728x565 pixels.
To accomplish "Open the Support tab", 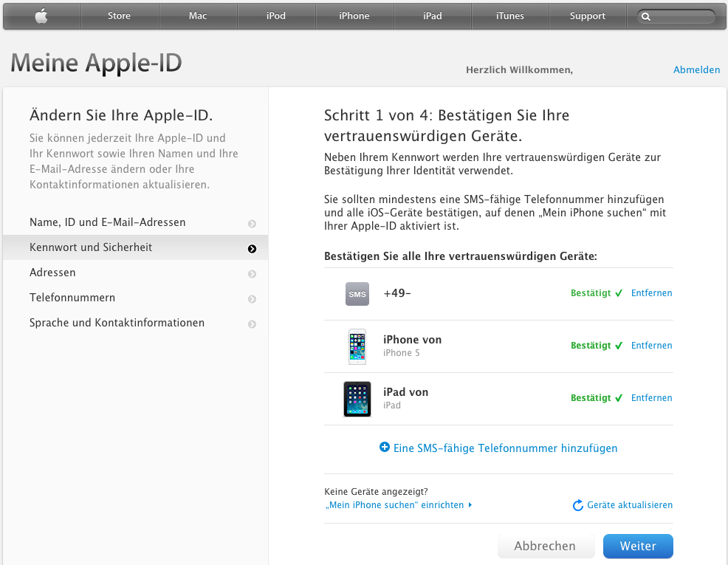I will pos(587,16).
